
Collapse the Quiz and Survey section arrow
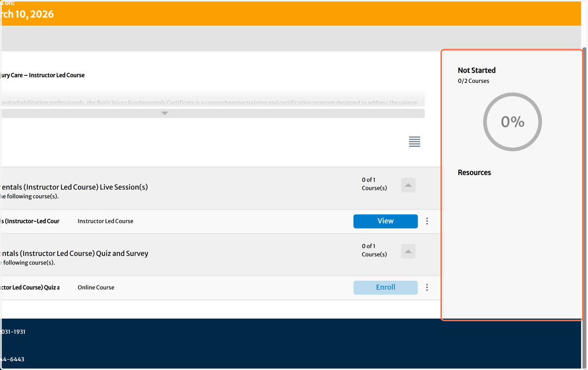point(408,252)
